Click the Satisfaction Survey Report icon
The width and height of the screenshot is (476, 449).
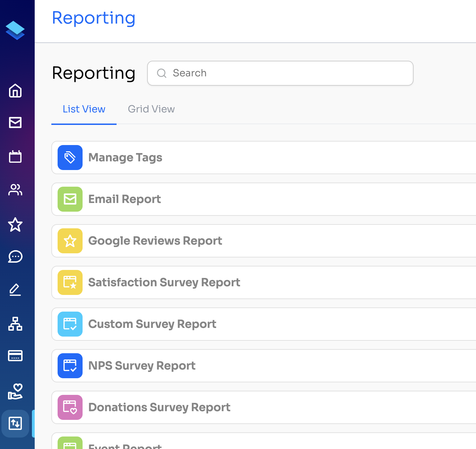tap(70, 282)
